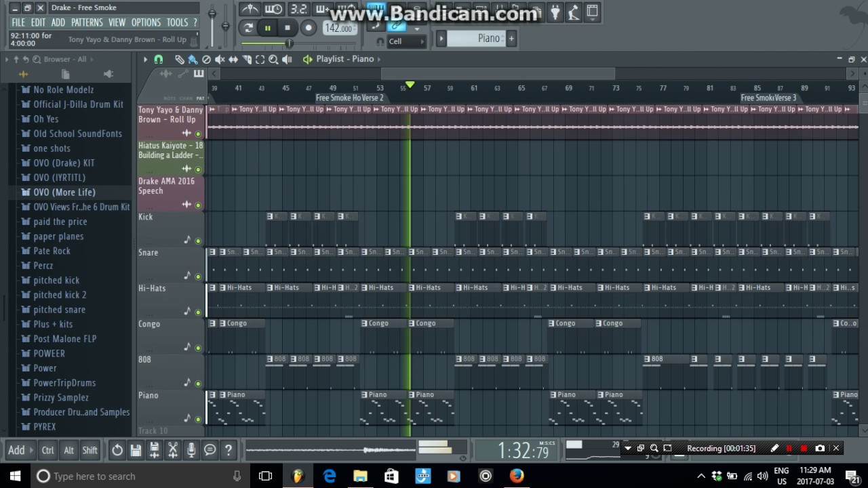Click the speech bubble info icon
Screen dimensions: 868x488
210,449
